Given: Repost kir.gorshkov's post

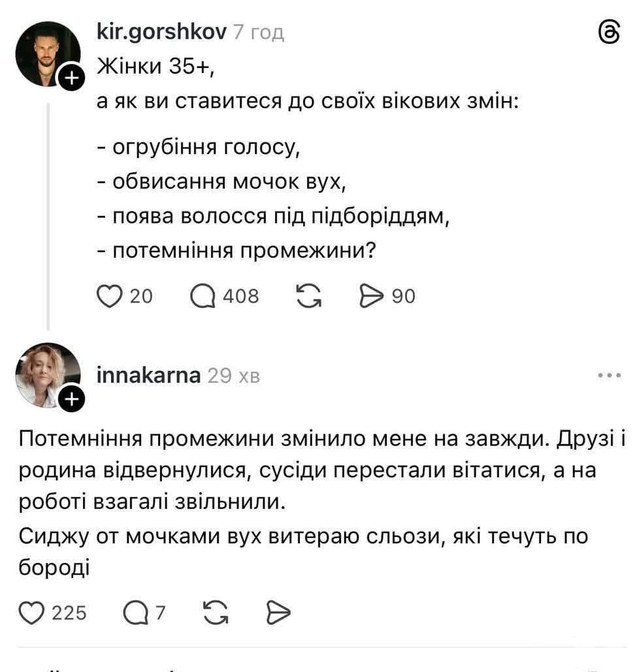Looking at the screenshot, I should [308, 296].
